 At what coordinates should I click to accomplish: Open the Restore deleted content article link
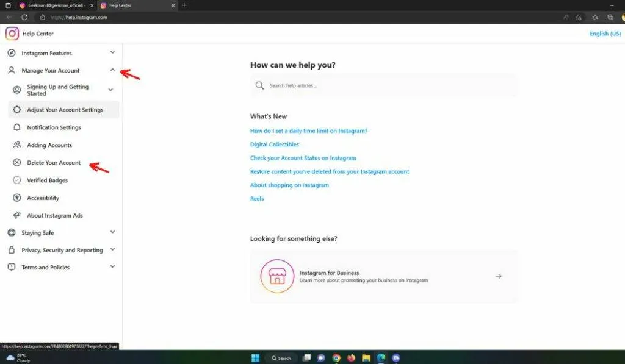tap(329, 171)
